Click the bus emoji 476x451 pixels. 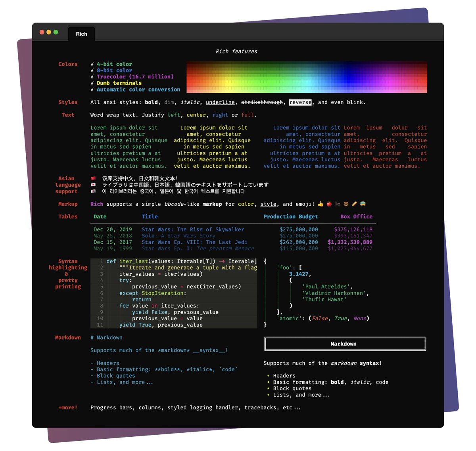click(x=363, y=204)
